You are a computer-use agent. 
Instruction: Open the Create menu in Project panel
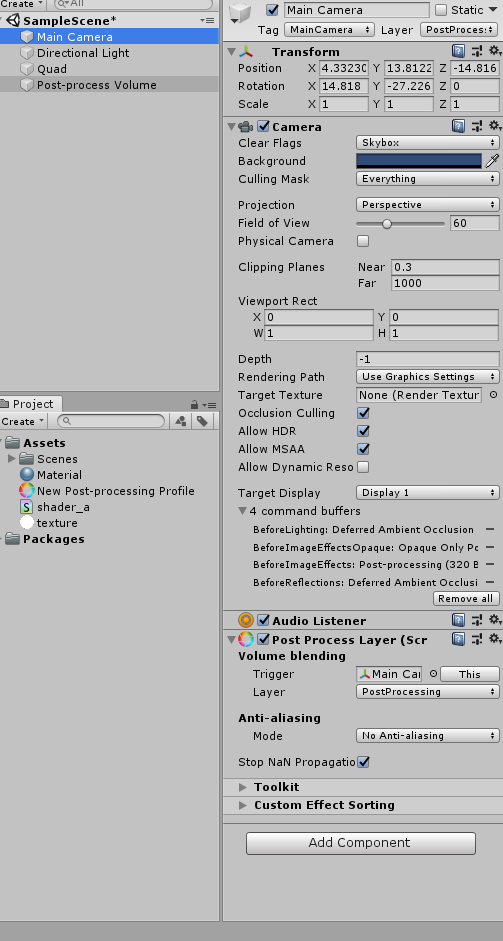(x=23, y=421)
